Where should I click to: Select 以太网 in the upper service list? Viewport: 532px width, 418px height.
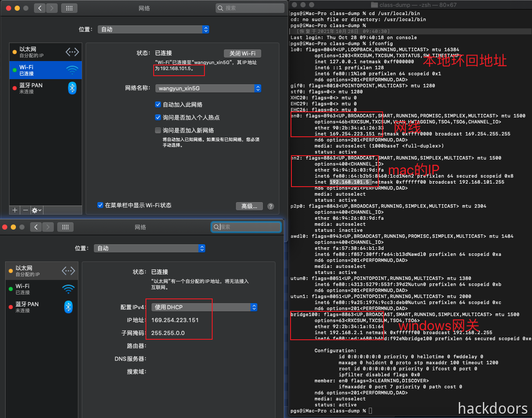point(46,52)
